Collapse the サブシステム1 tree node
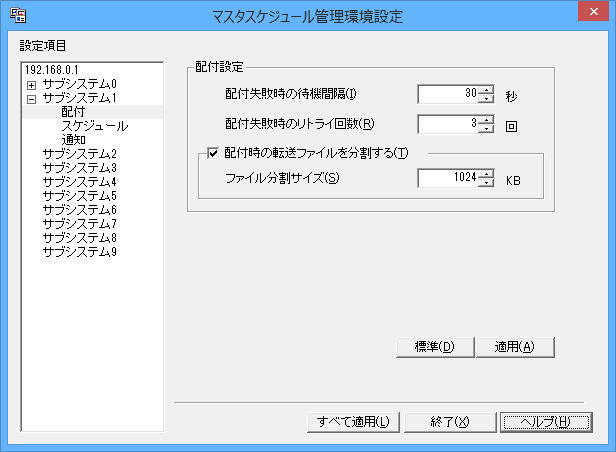Screen dimensions: 616x452 (x=31, y=99)
